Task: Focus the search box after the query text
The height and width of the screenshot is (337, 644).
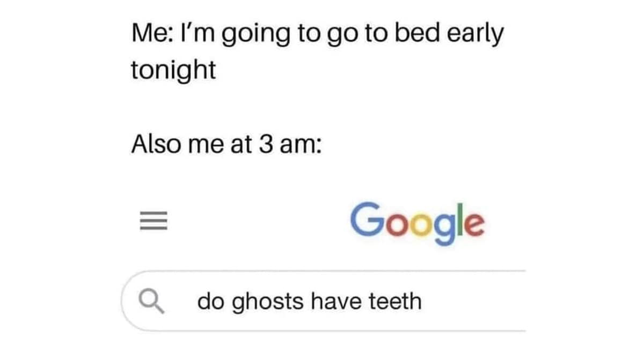Action: click(x=472, y=302)
